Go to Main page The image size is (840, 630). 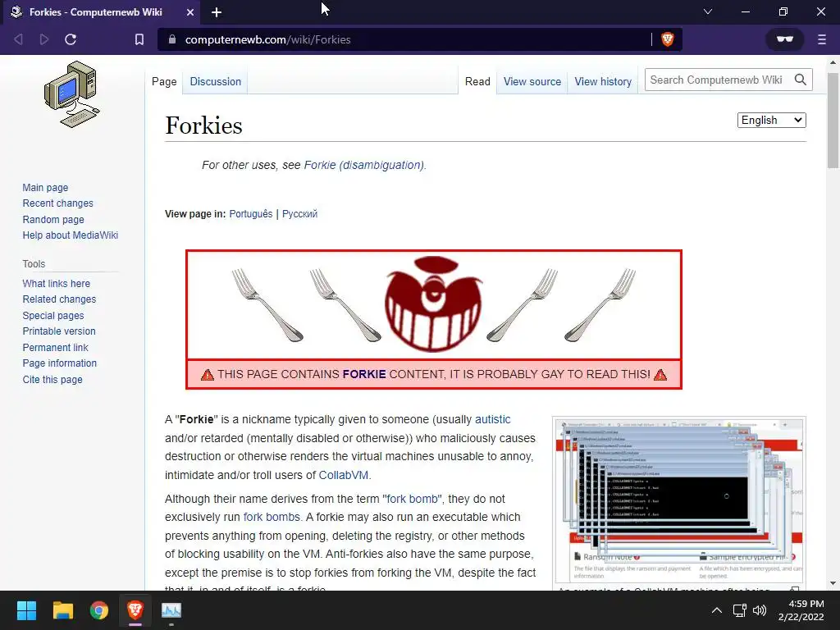click(45, 188)
